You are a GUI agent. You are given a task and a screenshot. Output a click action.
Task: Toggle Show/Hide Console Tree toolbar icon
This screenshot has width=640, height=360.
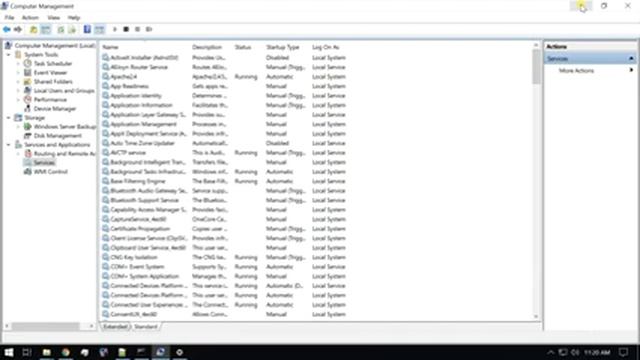click(46, 29)
